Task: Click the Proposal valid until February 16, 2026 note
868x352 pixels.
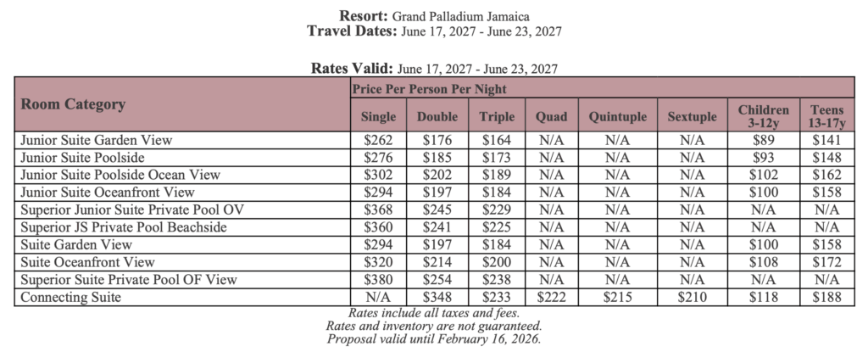Action: pyautogui.click(x=433, y=339)
